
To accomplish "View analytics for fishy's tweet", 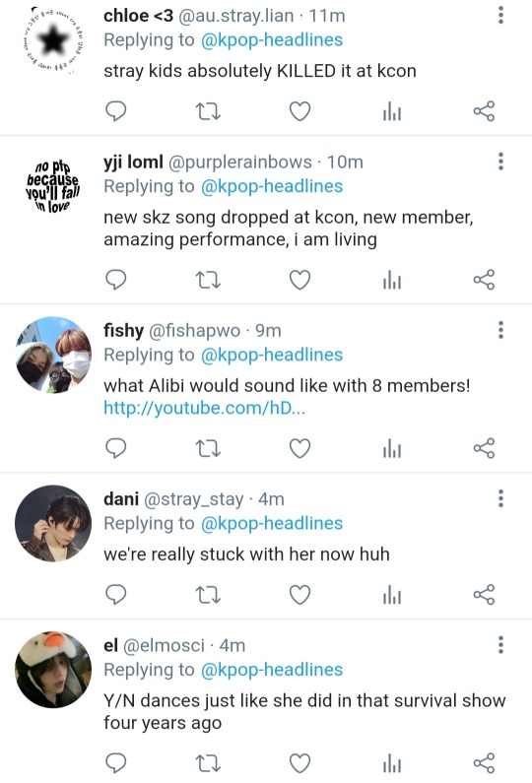I will [x=392, y=448].
